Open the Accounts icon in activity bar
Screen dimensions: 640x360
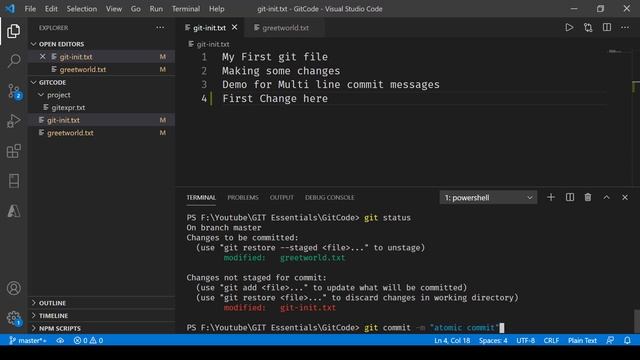coord(13,288)
